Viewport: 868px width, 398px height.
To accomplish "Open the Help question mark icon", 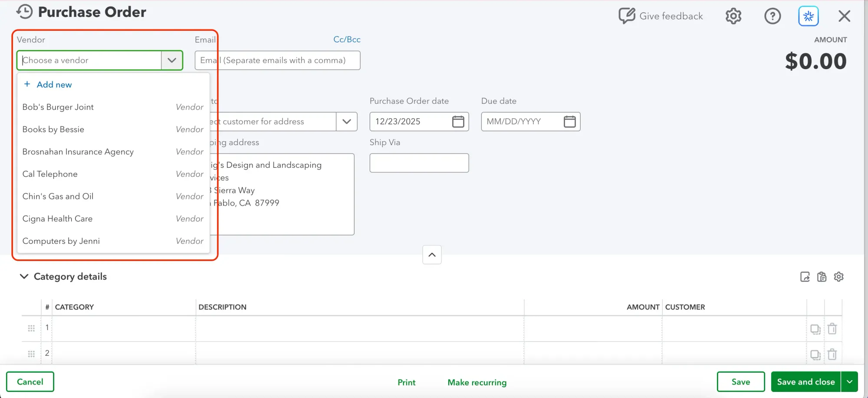I will (x=773, y=16).
